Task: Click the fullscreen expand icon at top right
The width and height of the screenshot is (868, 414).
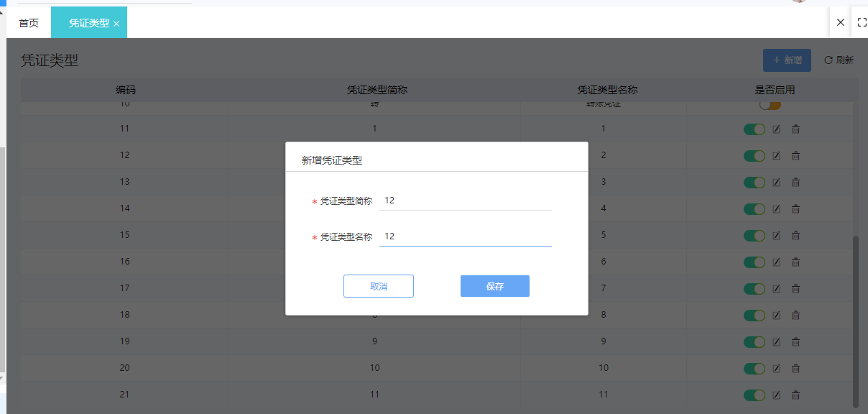Action: pos(862,22)
